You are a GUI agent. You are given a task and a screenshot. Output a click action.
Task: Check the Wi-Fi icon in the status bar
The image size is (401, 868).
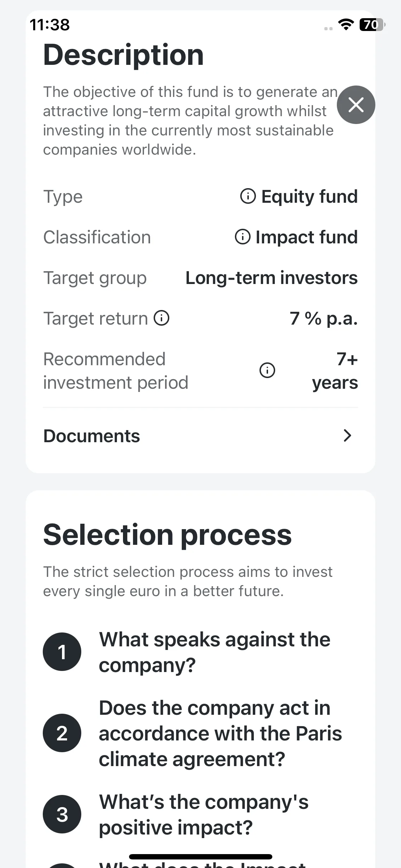pos(345,25)
